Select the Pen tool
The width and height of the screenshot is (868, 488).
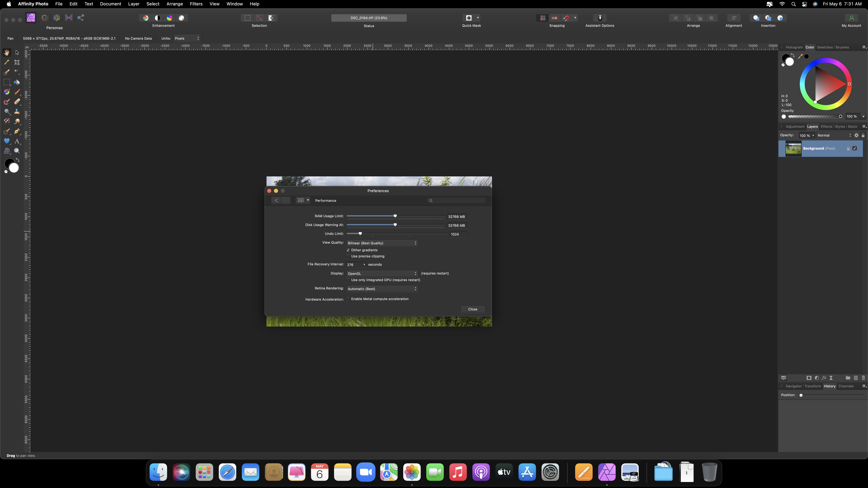[x=17, y=131]
